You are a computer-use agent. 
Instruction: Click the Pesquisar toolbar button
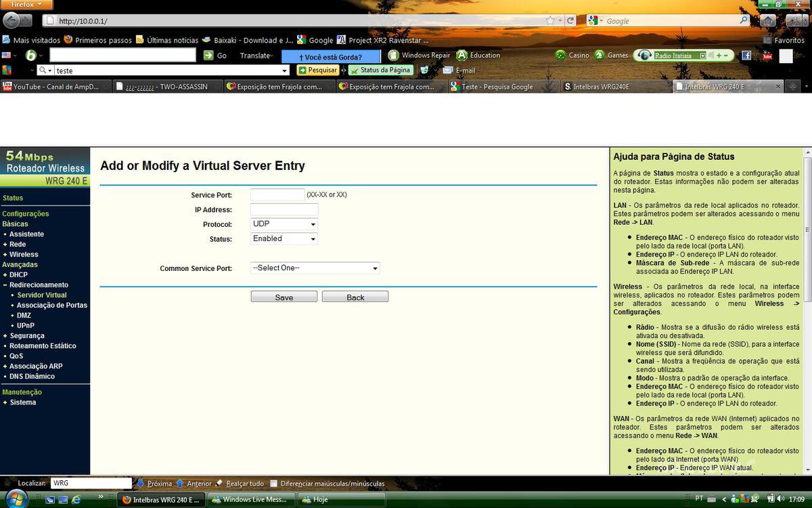pos(317,70)
